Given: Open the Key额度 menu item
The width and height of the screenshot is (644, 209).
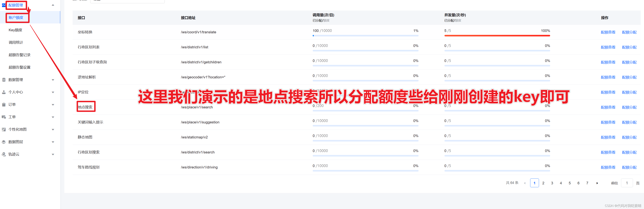Looking at the screenshot, I should [16, 30].
